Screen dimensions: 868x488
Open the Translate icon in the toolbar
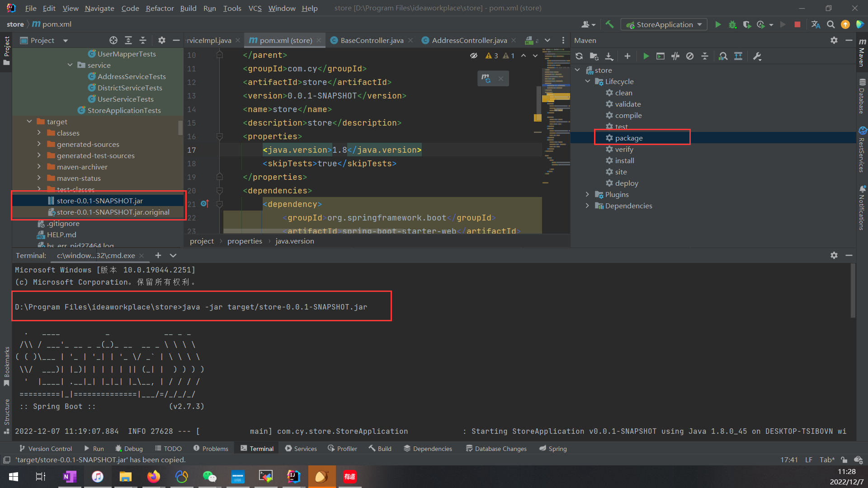(x=816, y=24)
